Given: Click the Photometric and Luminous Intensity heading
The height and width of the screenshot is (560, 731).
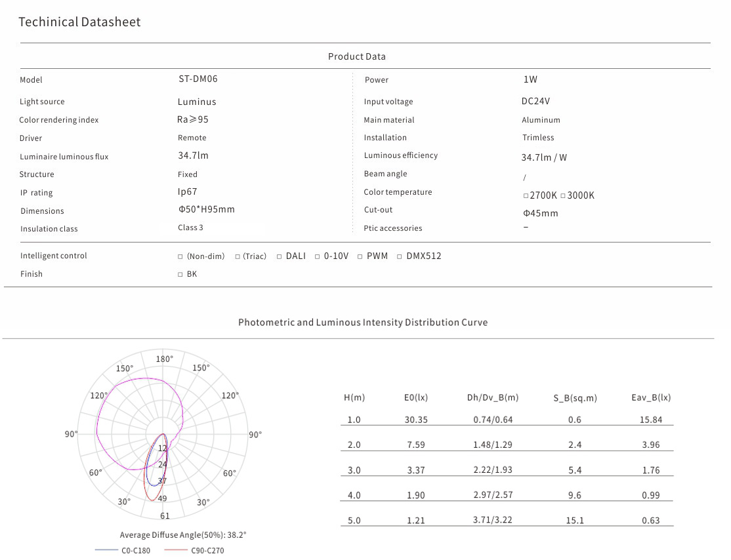Looking at the screenshot, I should coord(362,323).
